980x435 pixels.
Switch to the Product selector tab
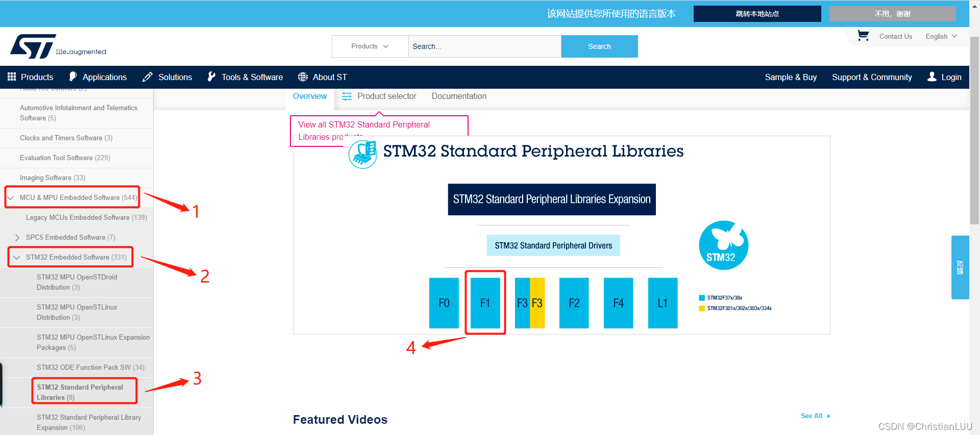379,96
